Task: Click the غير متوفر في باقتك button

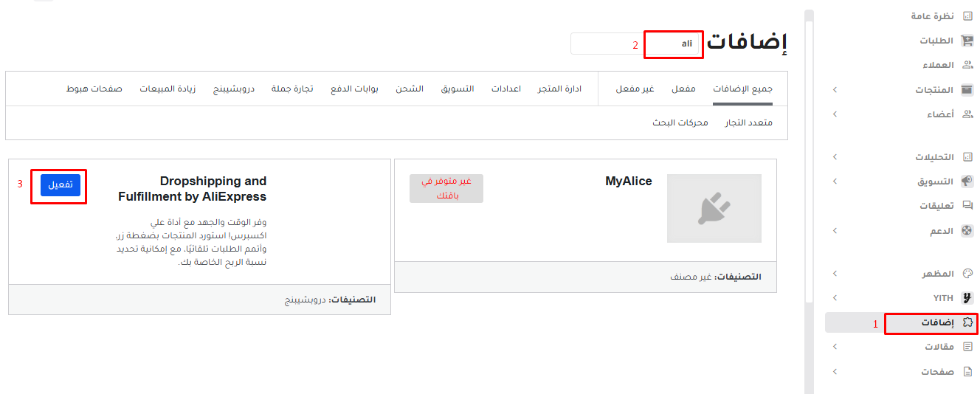Action: pos(446,188)
